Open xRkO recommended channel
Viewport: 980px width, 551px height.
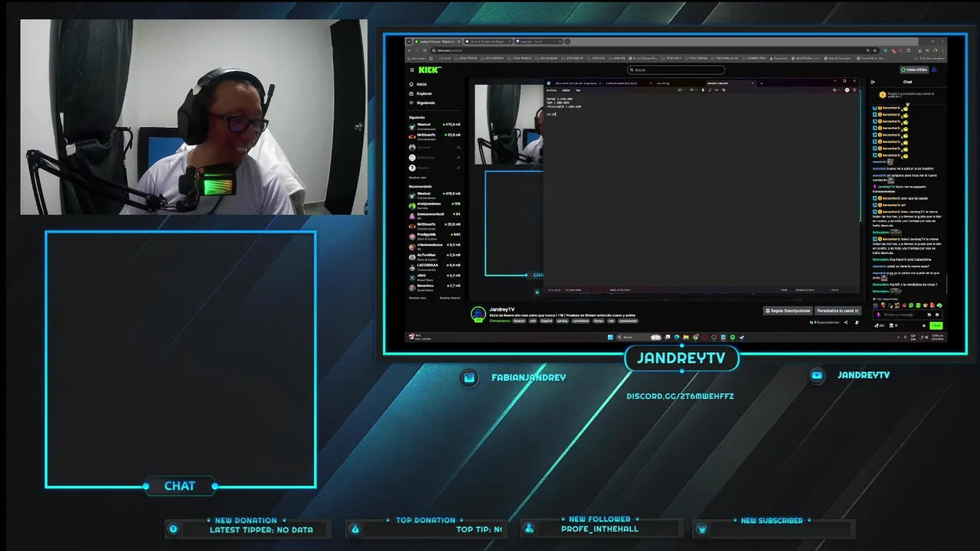(x=434, y=275)
